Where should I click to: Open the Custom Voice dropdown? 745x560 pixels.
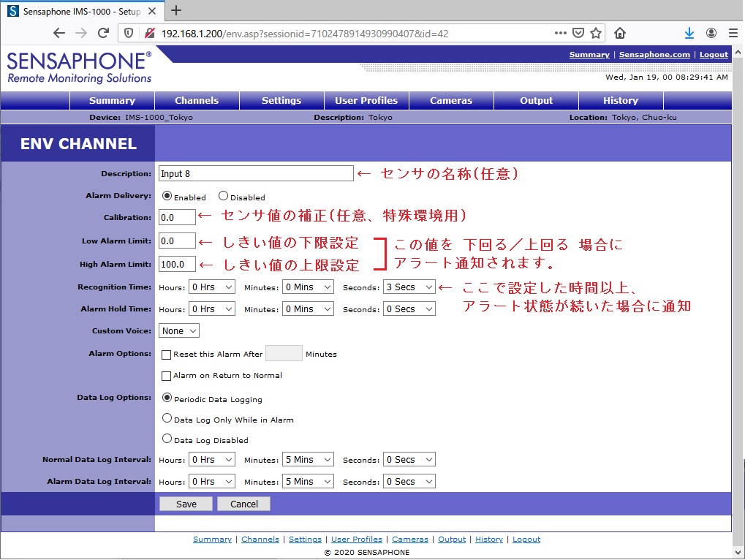tap(179, 330)
